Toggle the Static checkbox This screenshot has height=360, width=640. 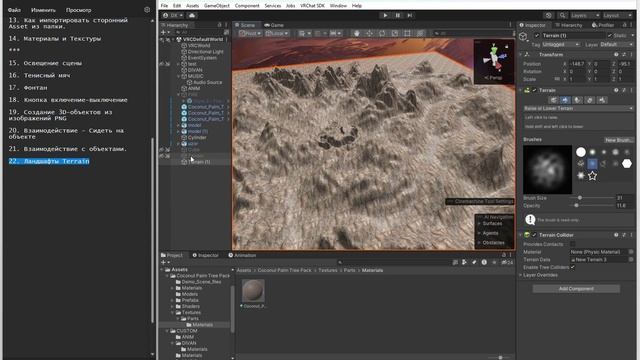(610, 36)
